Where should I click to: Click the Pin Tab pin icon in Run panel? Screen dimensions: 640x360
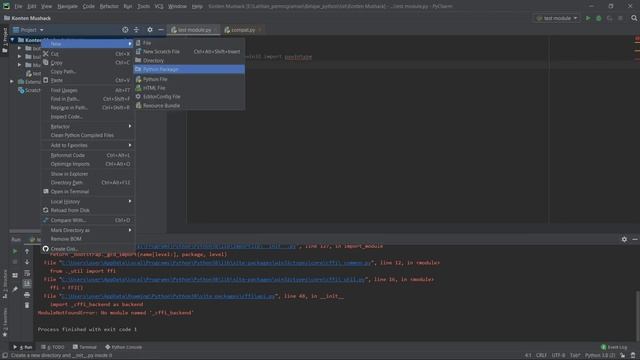pos(15,289)
